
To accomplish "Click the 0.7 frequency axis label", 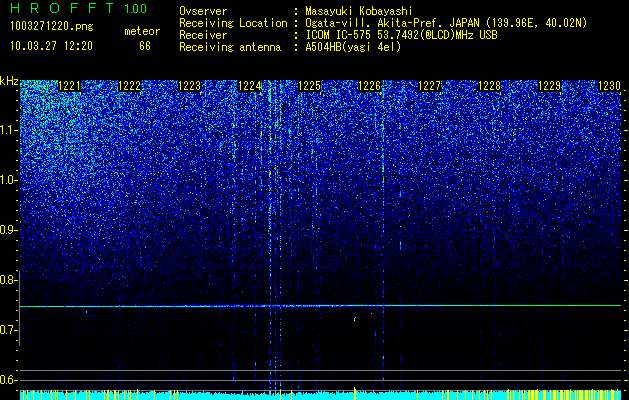I will click(8, 330).
